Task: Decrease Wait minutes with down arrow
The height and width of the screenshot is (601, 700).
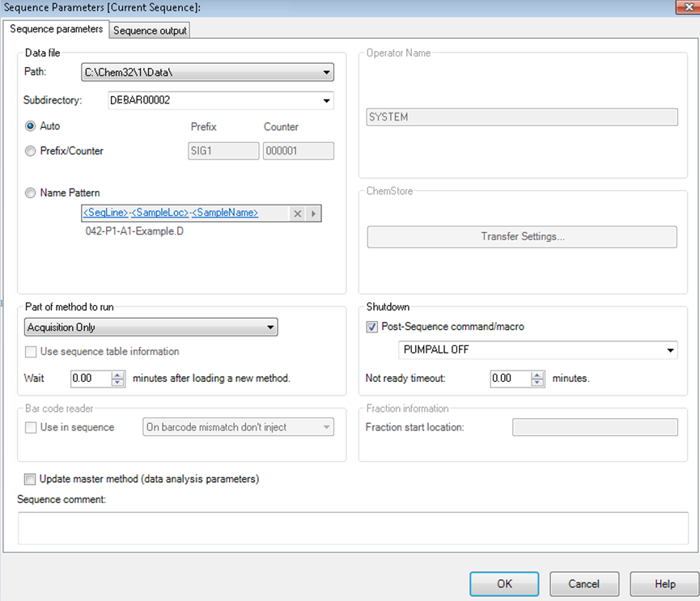Action: click(x=118, y=383)
